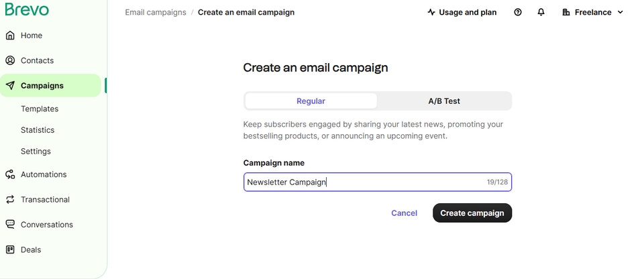The height and width of the screenshot is (279, 644).
Task: Expand the Freelance account dropdown
Action: (593, 12)
